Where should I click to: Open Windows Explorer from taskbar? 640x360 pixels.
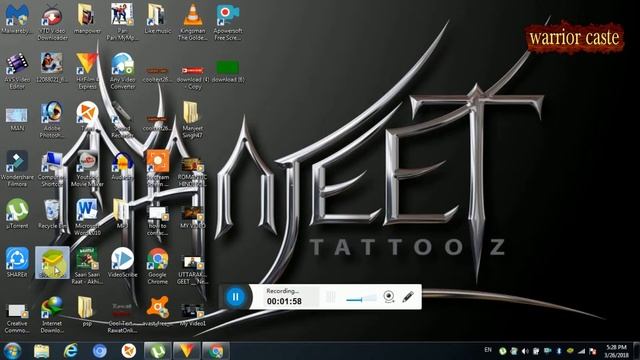point(41,351)
